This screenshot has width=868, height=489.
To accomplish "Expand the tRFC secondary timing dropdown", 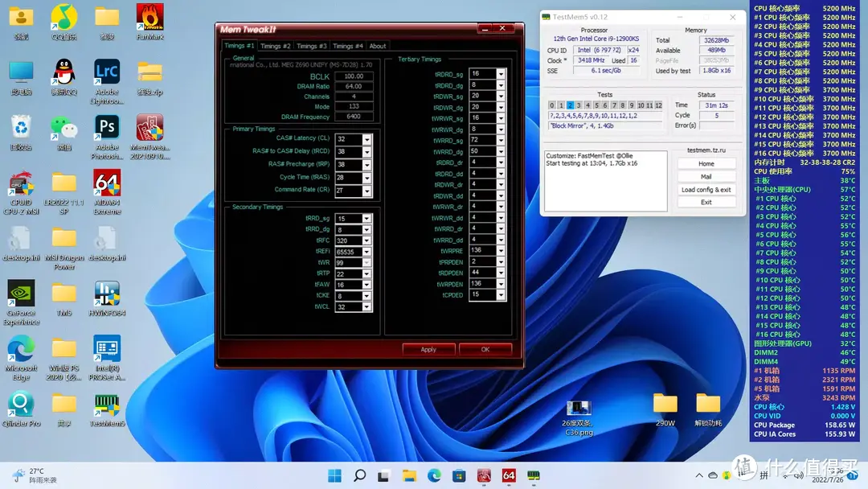I will (x=366, y=241).
